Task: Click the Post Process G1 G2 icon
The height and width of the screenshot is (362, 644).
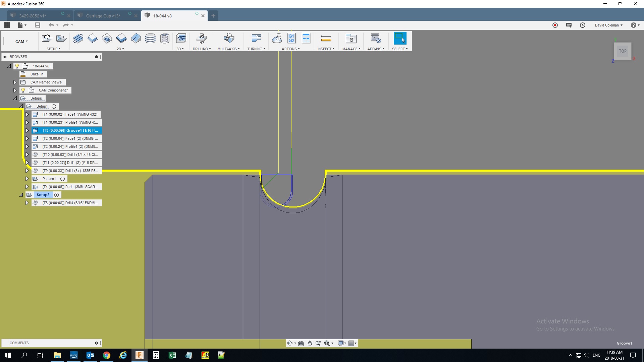Action: [291, 38]
